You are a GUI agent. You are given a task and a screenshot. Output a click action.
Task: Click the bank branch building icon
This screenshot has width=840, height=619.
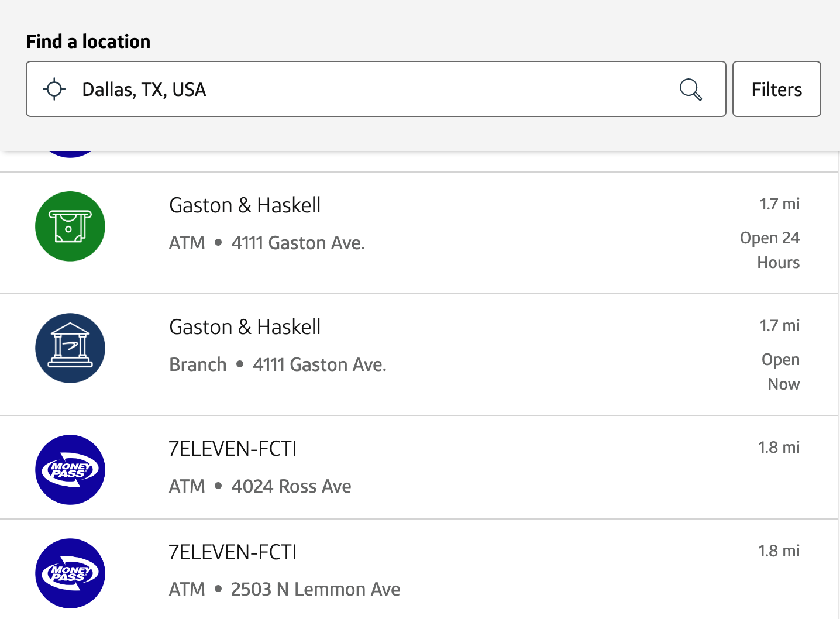pyautogui.click(x=70, y=348)
